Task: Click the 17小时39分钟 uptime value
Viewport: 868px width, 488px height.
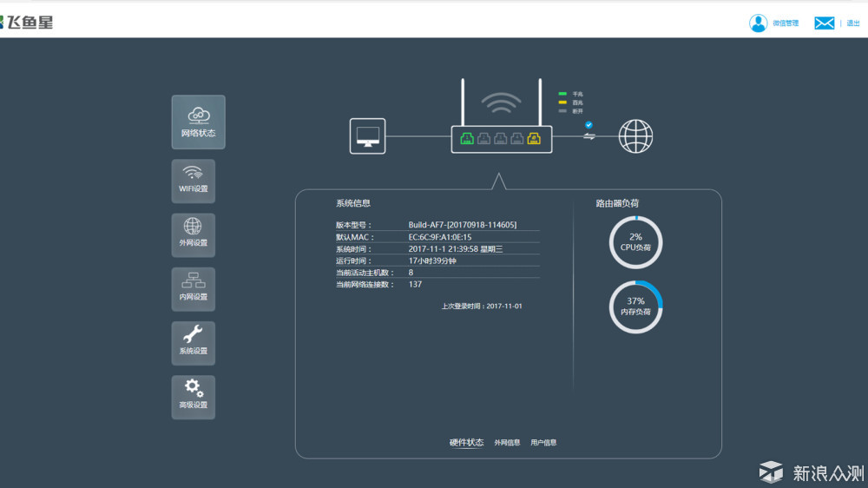Action: pos(432,260)
